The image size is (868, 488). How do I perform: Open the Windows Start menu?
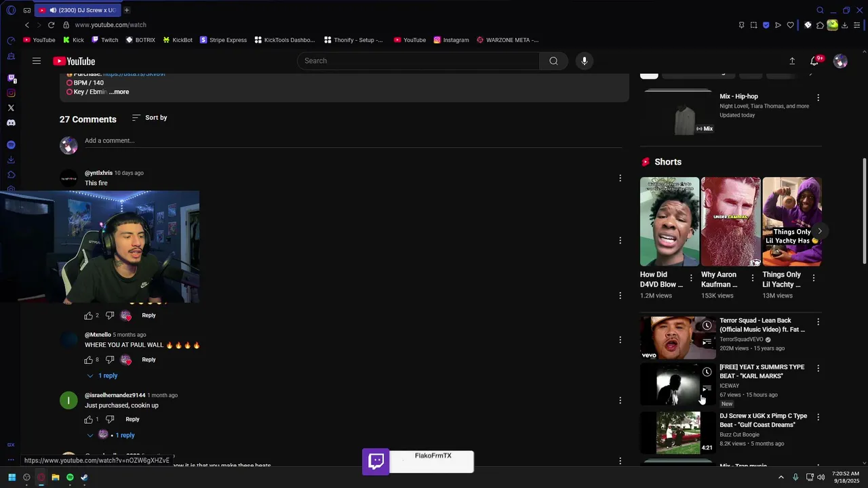pyautogui.click(x=12, y=477)
